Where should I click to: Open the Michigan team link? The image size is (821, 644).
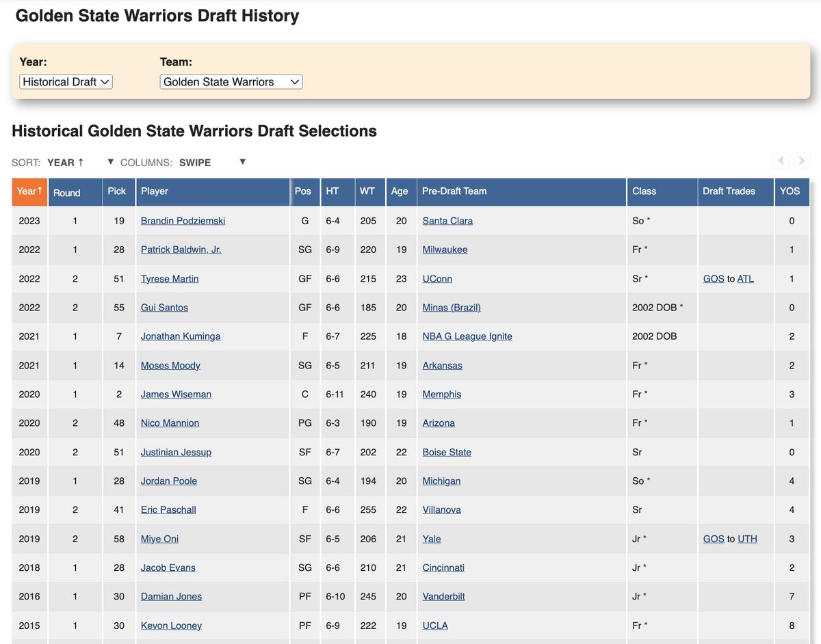pyautogui.click(x=441, y=481)
